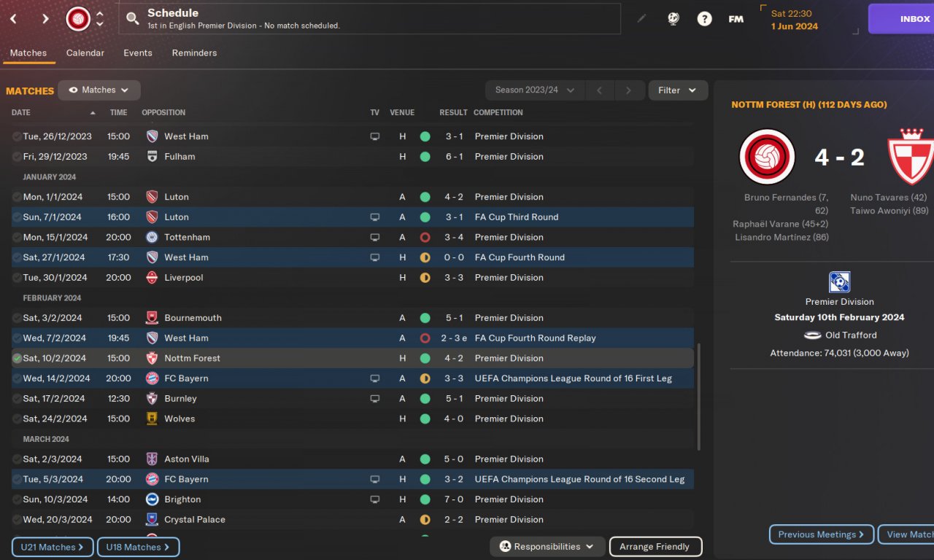Open the help question mark icon
The image size is (934, 560).
(x=704, y=19)
